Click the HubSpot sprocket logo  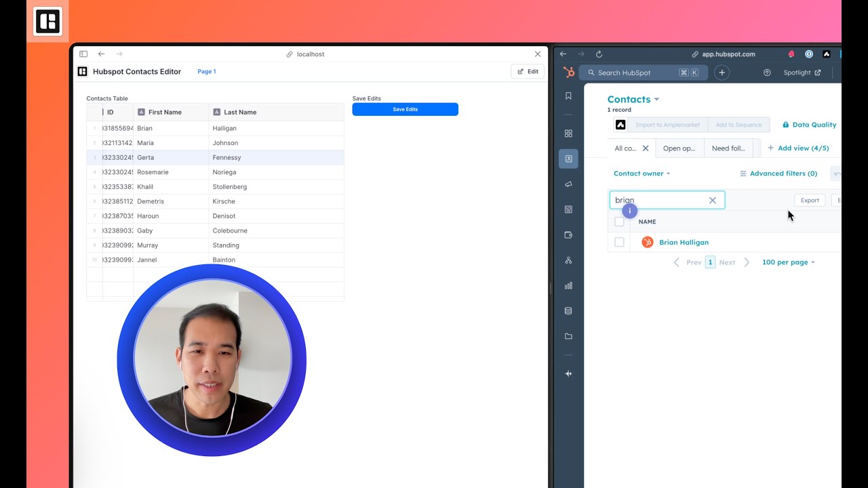(x=569, y=73)
